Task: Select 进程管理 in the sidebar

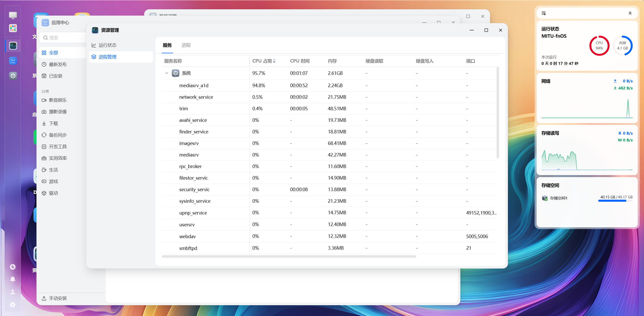Action: click(107, 57)
